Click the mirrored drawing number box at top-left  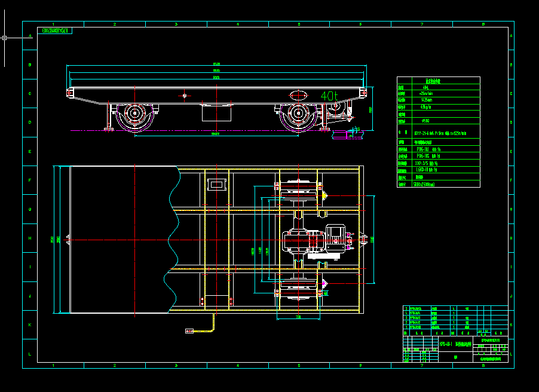(x=54, y=30)
